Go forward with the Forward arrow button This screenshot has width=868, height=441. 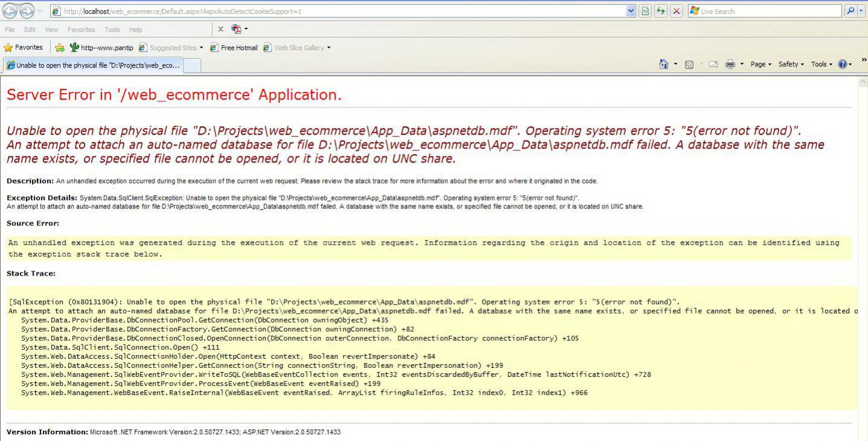pyautogui.click(x=27, y=11)
